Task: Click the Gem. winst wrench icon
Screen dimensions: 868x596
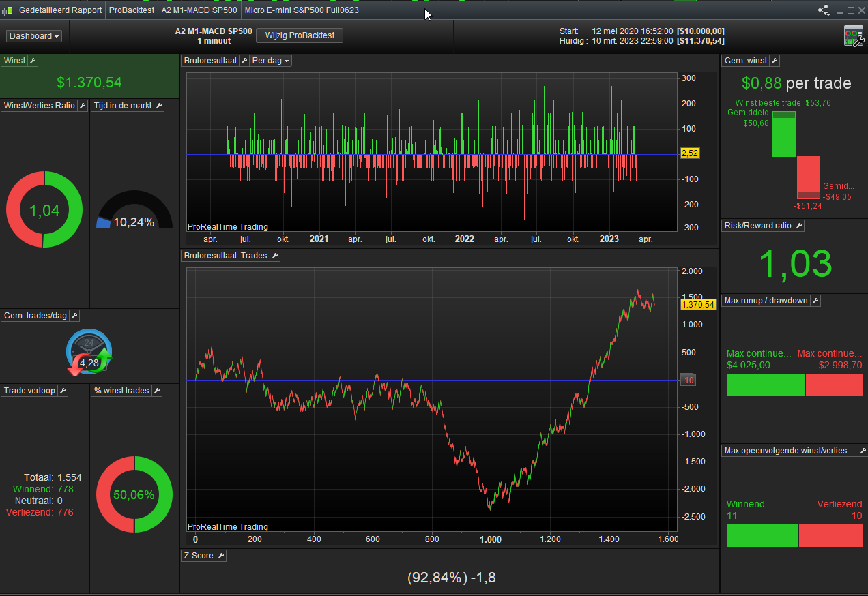Action: coord(775,61)
